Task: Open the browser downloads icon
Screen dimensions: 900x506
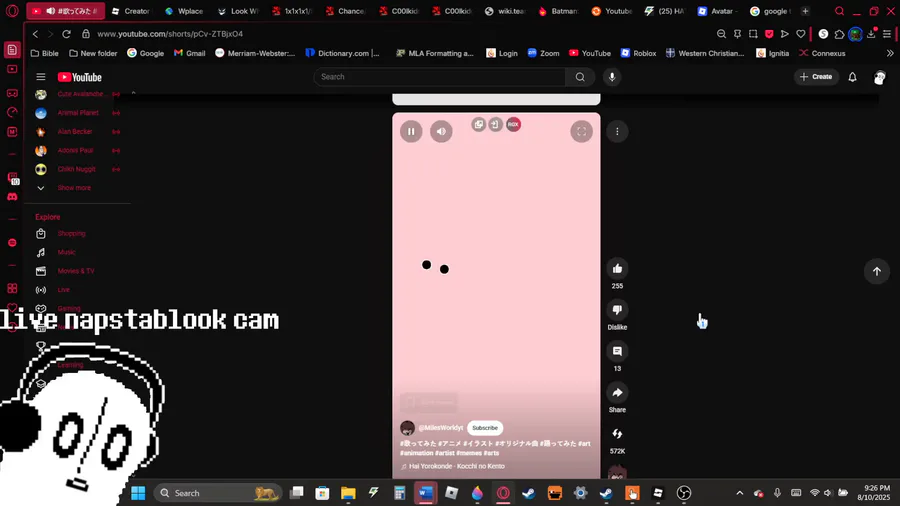Action: [871, 34]
